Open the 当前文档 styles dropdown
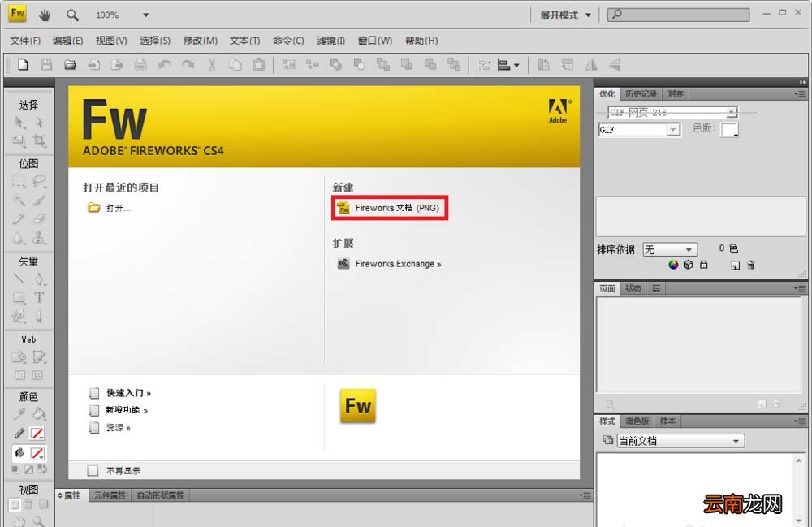 (x=681, y=441)
